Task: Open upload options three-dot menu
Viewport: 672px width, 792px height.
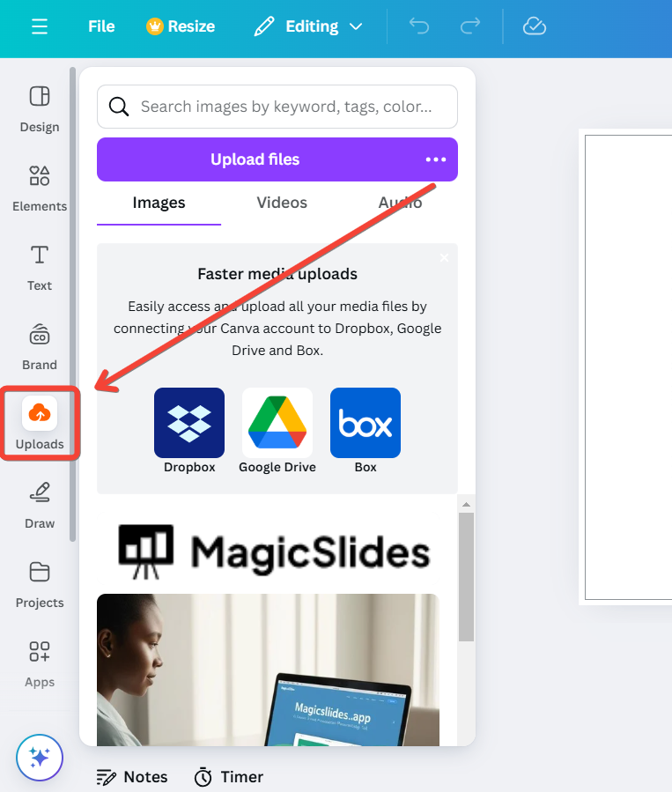Action: [x=436, y=159]
